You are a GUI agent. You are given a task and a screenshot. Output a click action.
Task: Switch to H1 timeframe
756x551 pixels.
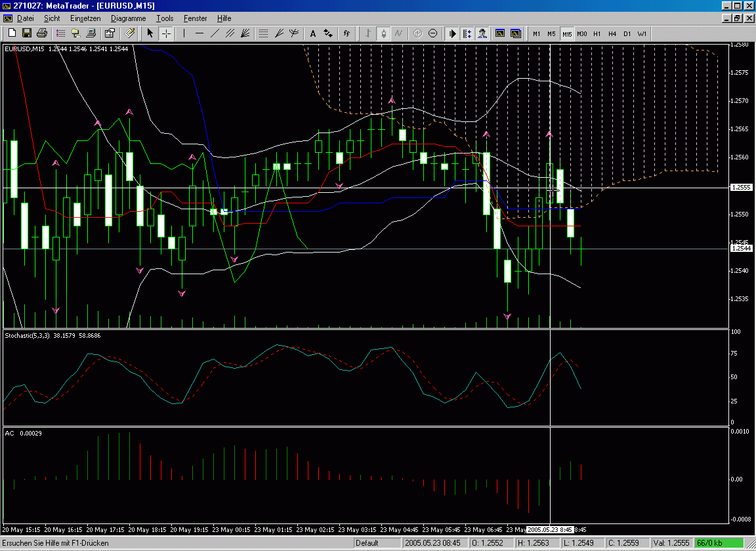(x=597, y=33)
